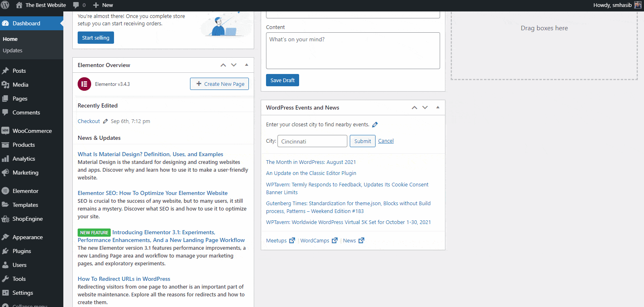
Task: Open the Posts menu label
Action: [19, 71]
